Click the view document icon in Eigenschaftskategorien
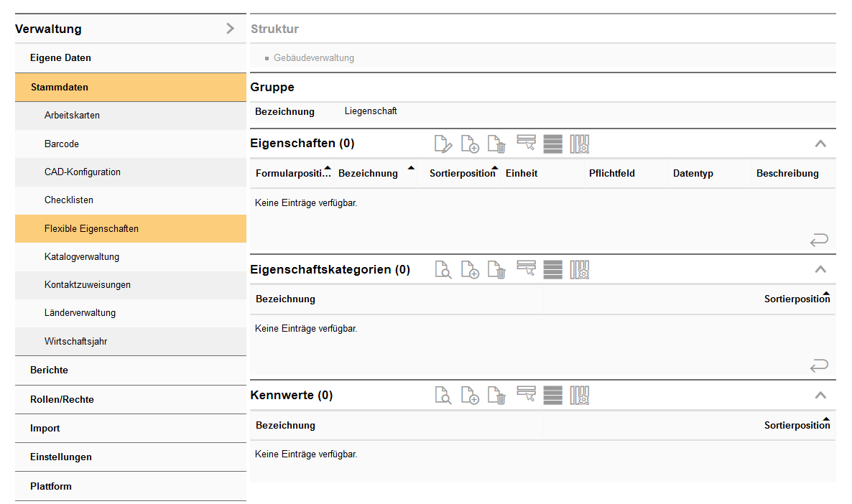 point(443,270)
